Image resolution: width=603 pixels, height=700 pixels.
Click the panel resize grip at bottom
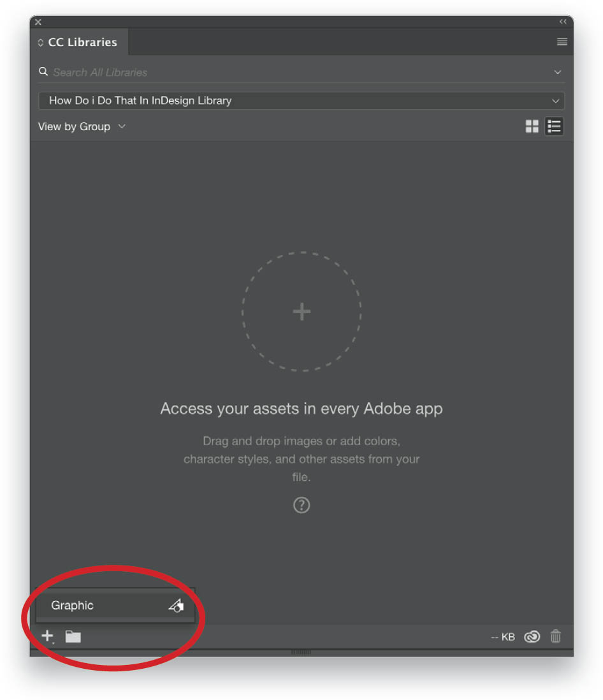tap(301, 652)
